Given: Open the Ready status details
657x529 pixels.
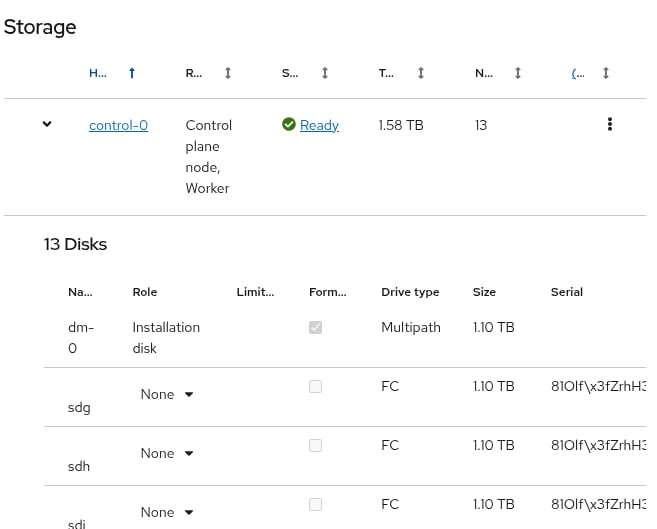Looking at the screenshot, I should pyautogui.click(x=319, y=125).
